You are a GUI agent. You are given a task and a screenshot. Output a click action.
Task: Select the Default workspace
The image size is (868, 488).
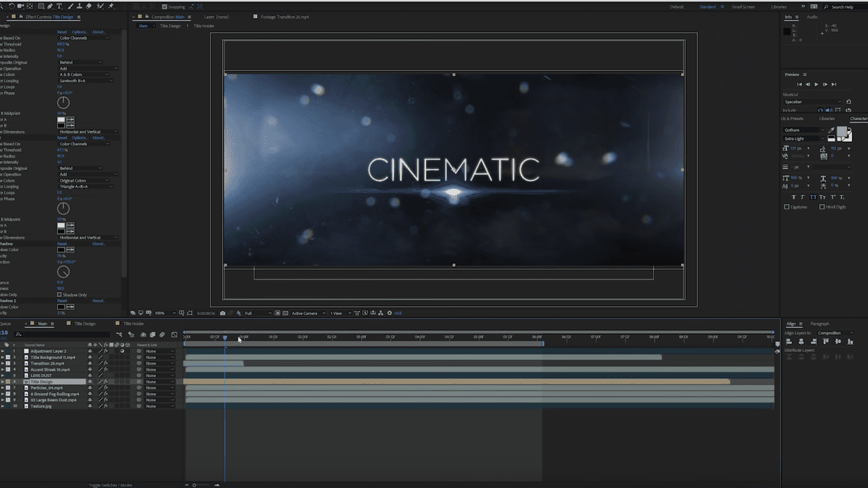(677, 7)
